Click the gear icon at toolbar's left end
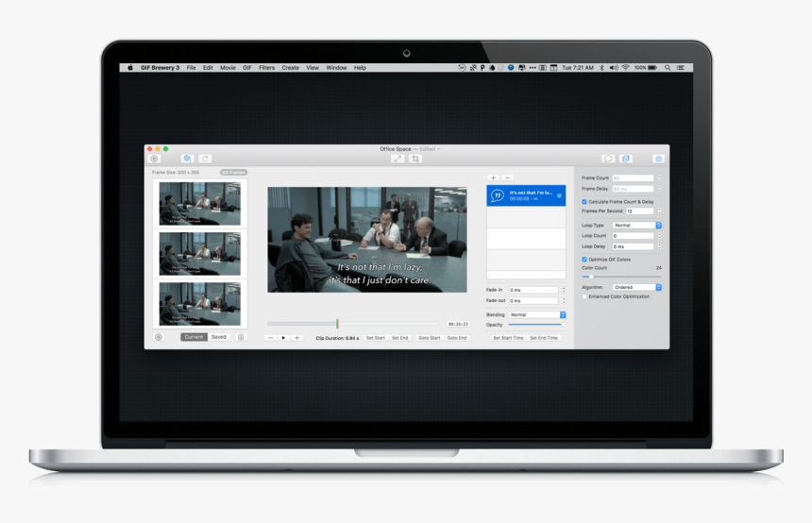Image resolution: width=812 pixels, height=523 pixels. (154, 159)
